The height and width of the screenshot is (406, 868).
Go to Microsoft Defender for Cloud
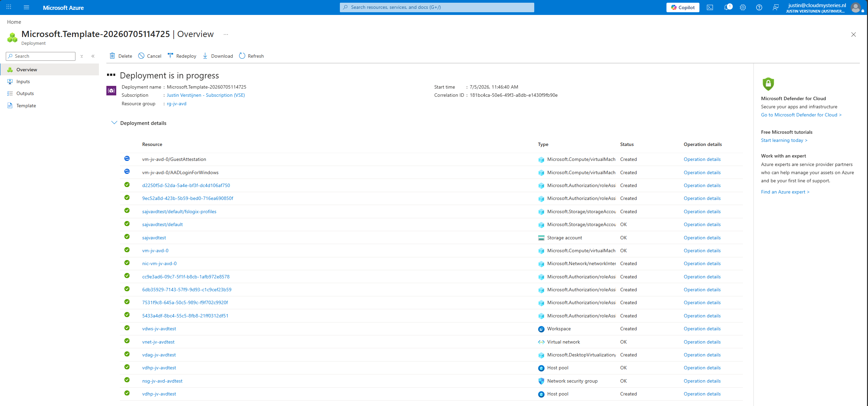pyautogui.click(x=801, y=115)
